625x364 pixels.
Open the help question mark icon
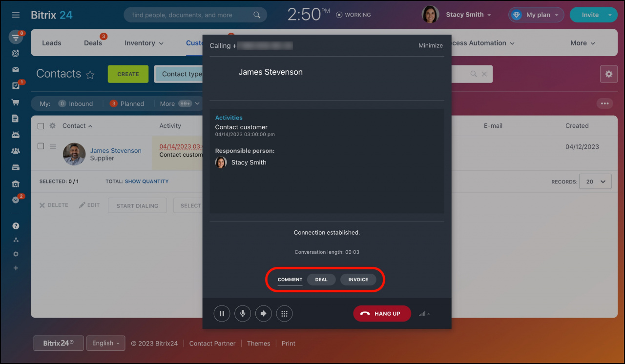pos(16,226)
